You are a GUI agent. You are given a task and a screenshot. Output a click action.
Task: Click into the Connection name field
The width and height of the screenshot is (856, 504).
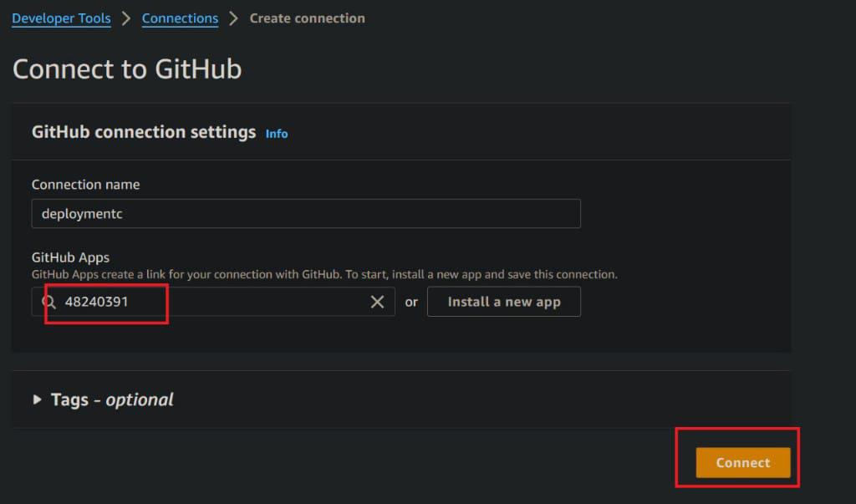click(x=306, y=213)
